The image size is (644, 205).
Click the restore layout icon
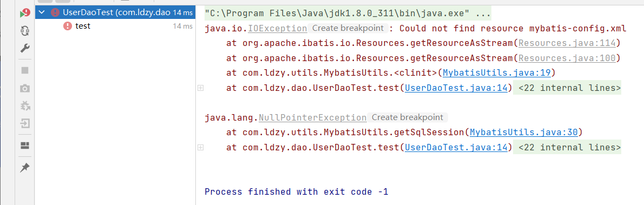pos(25,146)
